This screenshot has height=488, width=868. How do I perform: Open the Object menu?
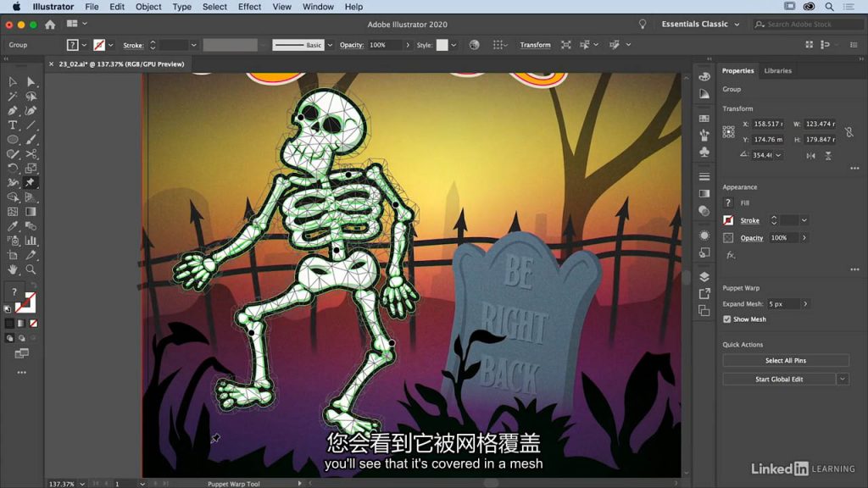click(148, 7)
